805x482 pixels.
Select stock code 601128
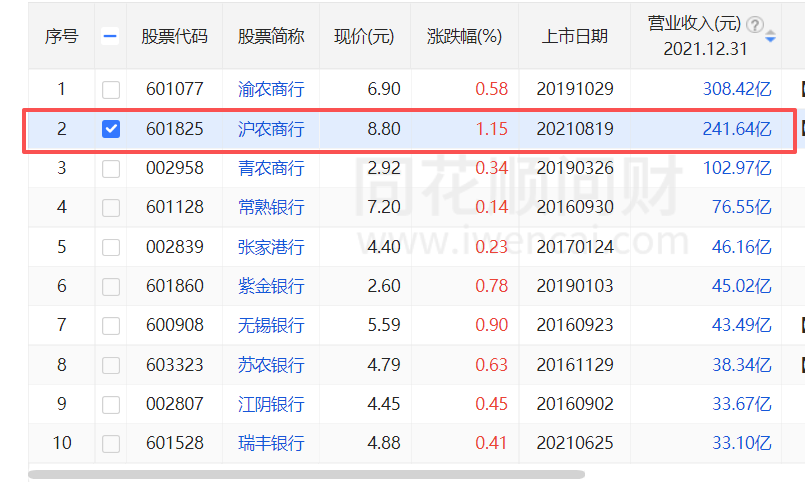175,207
